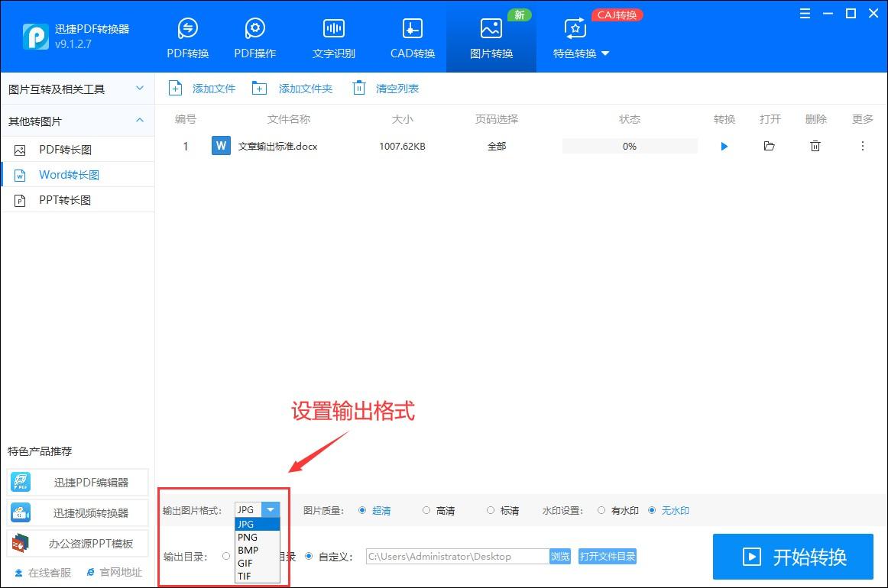The width and height of the screenshot is (888, 588).
Task: Choose PNG from the format list
Action: pyautogui.click(x=248, y=537)
